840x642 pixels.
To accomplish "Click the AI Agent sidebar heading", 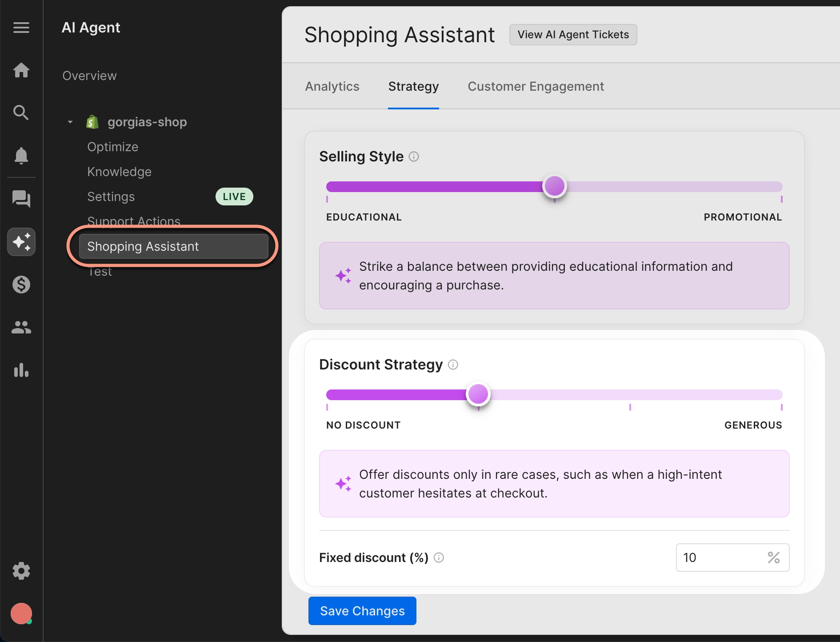I will click(x=91, y=28).
